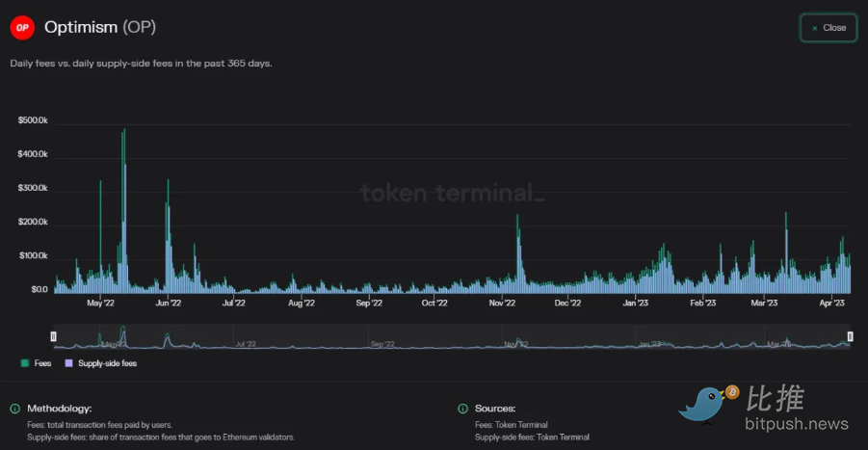This screenshot has height=450, width=868.
Task: Click the Sources heading
Action: point(495,409)
